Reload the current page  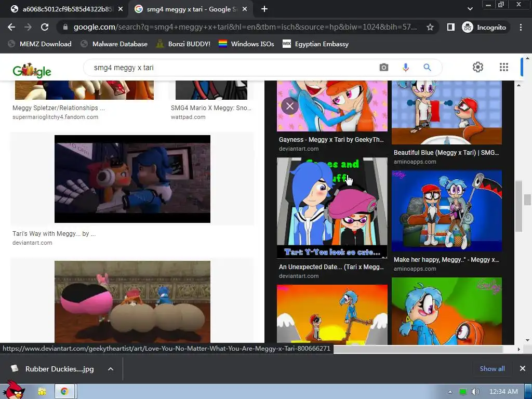[45, 27]
